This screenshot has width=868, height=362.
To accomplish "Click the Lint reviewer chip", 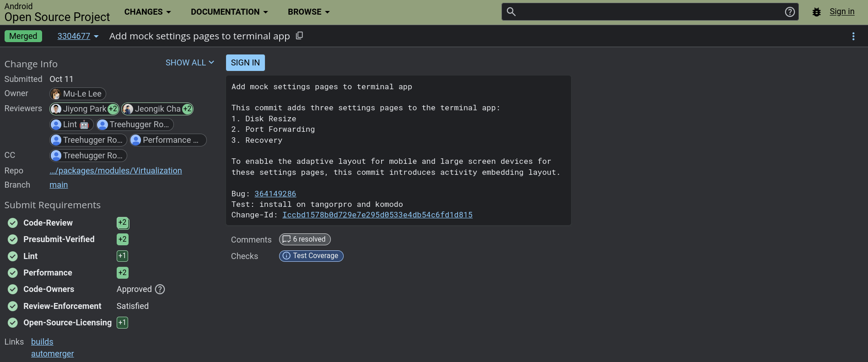I will tap(71, 124).
